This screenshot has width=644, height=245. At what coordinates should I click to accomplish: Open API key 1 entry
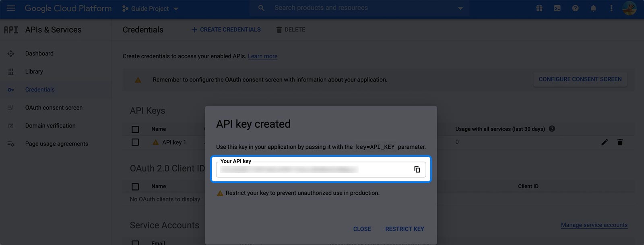click(x=174, y=142)
